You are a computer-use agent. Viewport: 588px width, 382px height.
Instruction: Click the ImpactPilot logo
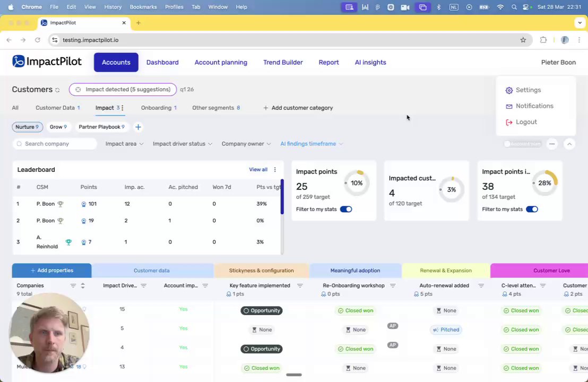click(47, 62)
